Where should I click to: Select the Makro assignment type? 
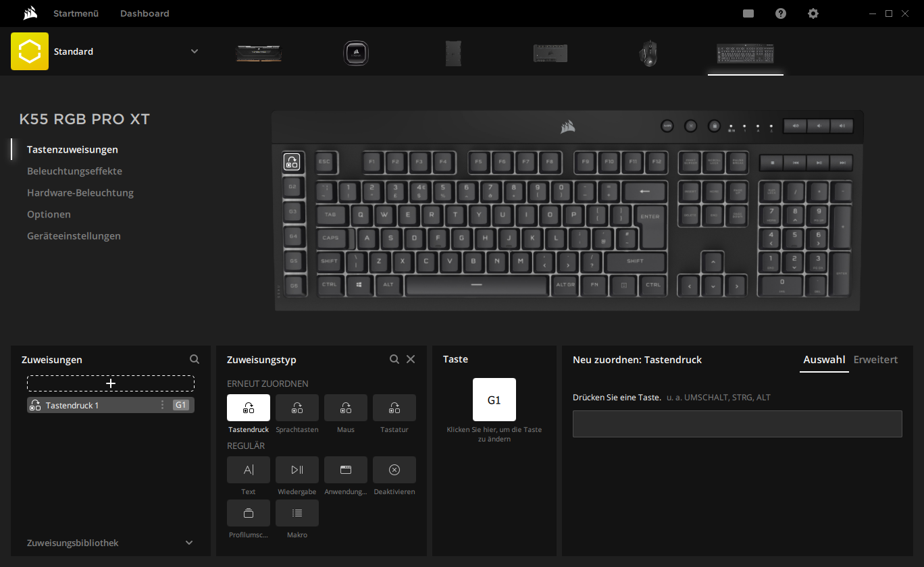(297, 513)
